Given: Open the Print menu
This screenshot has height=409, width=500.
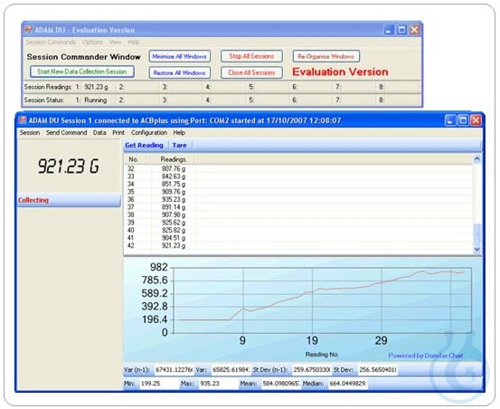Looking at the screenshot, I should click(x=118, y=133).
